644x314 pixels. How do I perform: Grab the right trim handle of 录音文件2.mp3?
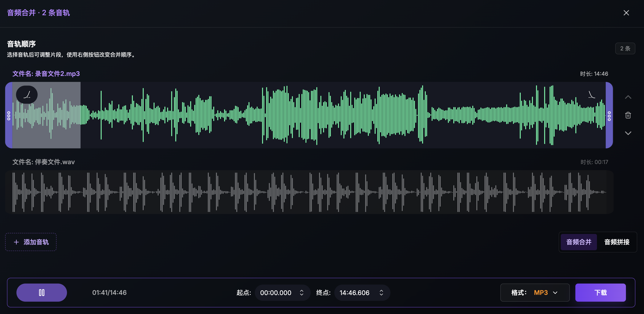pyautogui.click(x=609, y=115)
